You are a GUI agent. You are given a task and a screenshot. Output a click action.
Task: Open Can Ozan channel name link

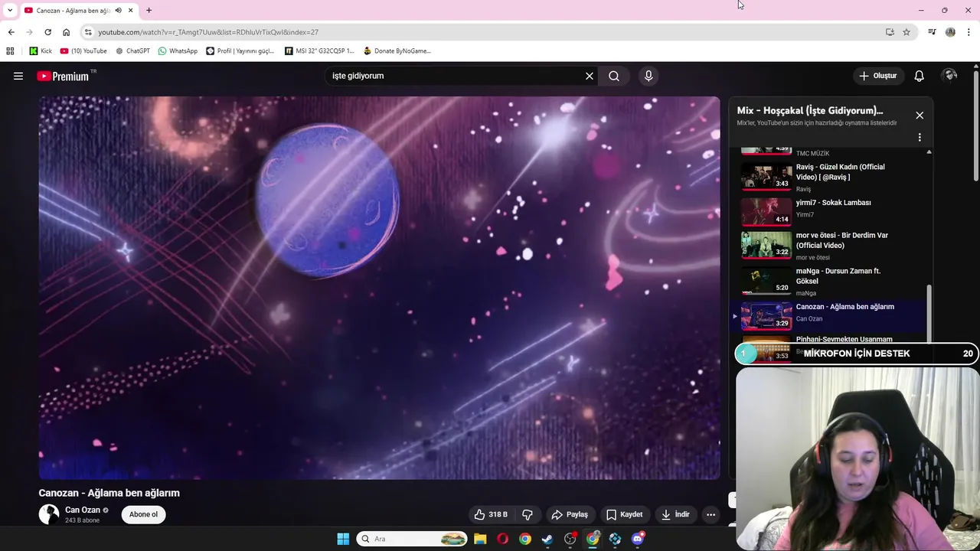(83, 510)
